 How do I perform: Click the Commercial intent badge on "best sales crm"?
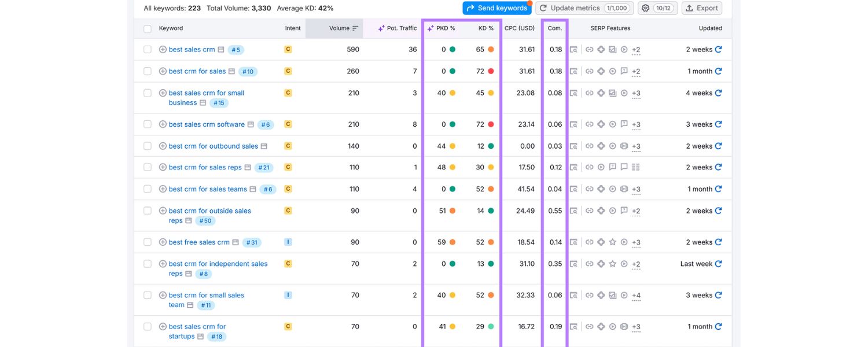[288, 49]
